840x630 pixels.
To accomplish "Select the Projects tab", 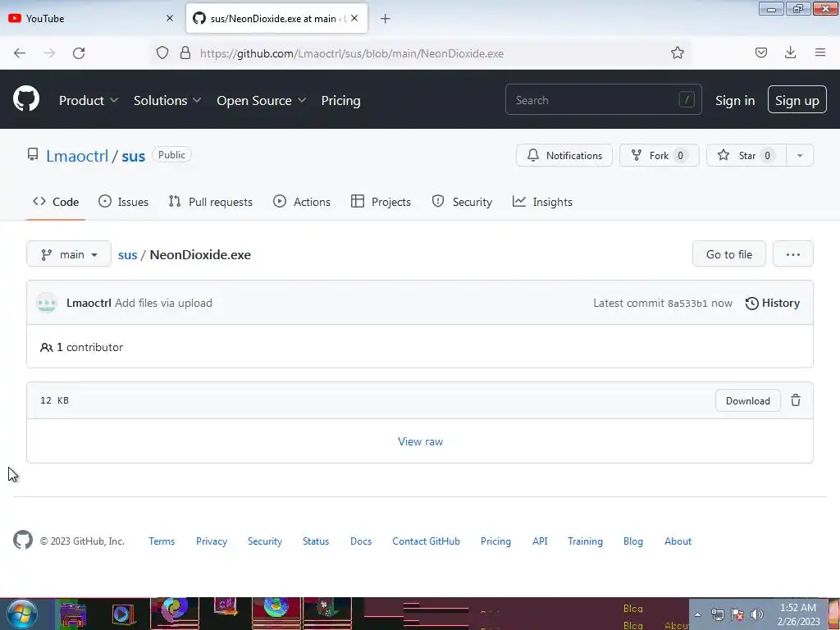I will pos(381,202).
